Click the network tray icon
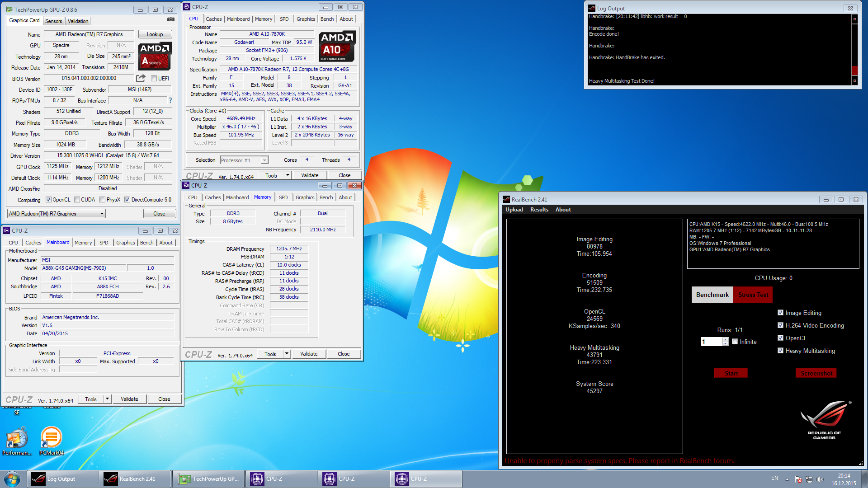 point(809,479)
